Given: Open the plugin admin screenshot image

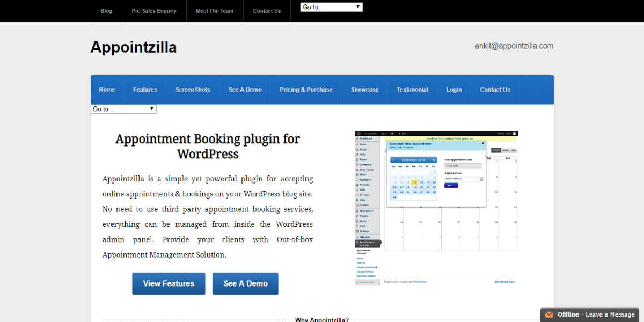Looking at the screenshot, I should [436, 208].
